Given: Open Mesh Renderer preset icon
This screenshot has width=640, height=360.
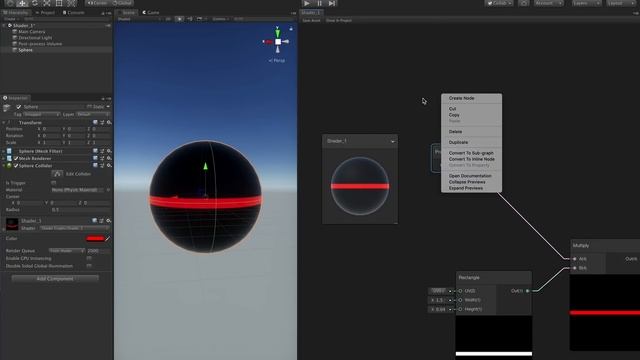Looking at the screenshot, I should pos(102,158).
